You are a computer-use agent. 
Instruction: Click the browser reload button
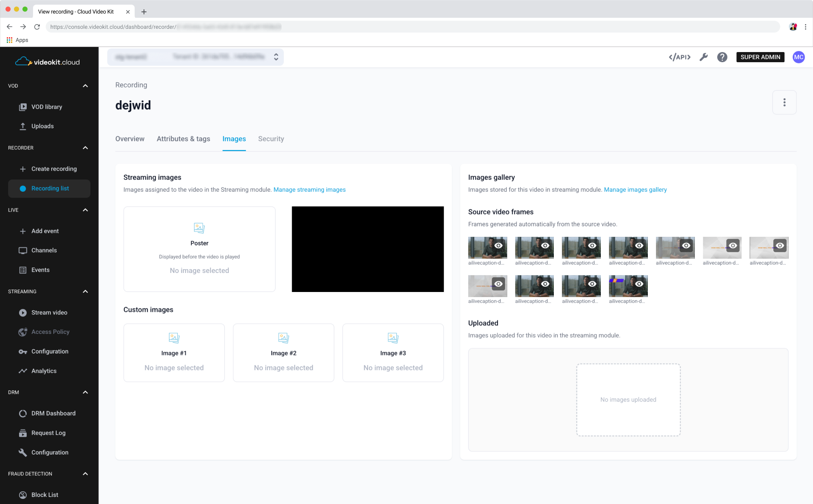(x=37, y=27)
